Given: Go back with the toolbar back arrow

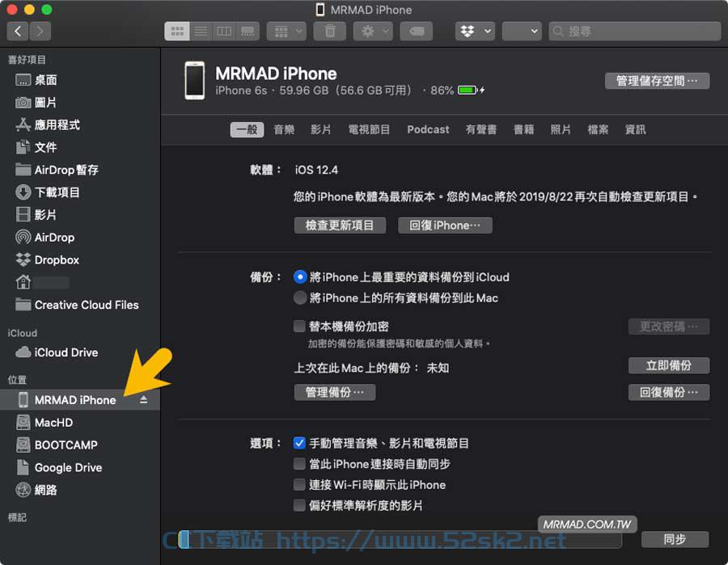Looking at the screenshot, I should [18, 31].
